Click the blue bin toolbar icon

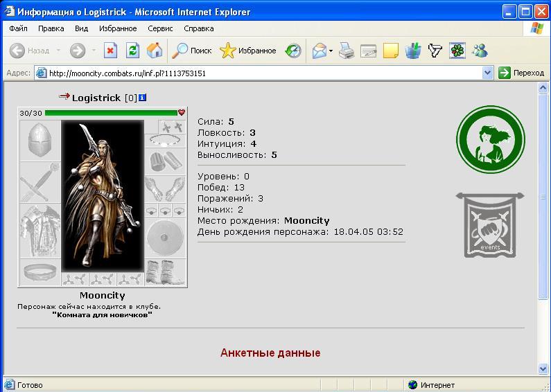(413, 51)
